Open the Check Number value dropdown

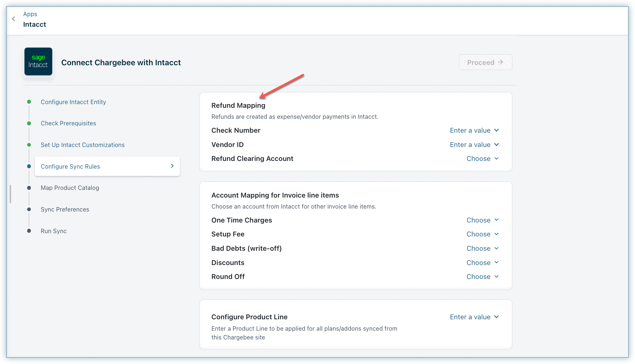point(474,130)
